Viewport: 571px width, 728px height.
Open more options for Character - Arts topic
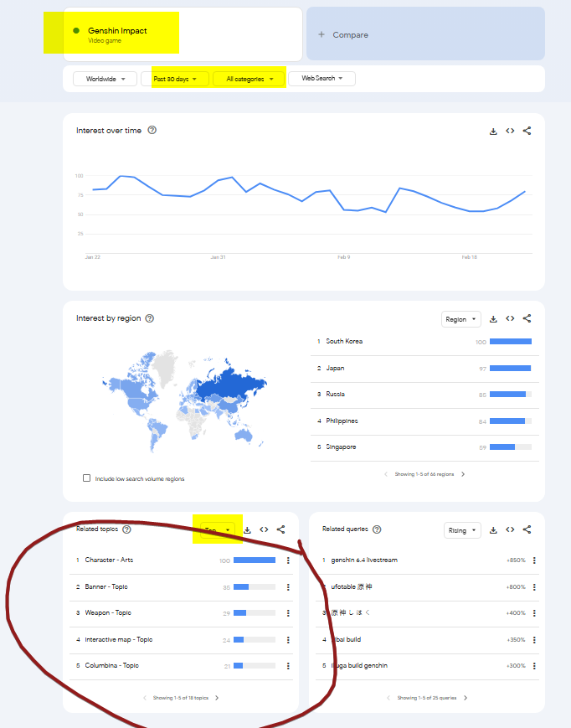288,560
